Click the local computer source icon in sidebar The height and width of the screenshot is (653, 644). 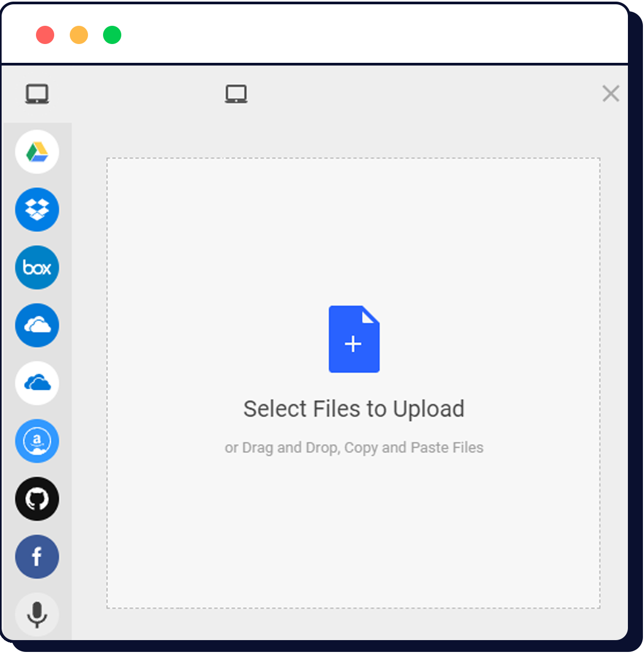(x=36, y=93)
